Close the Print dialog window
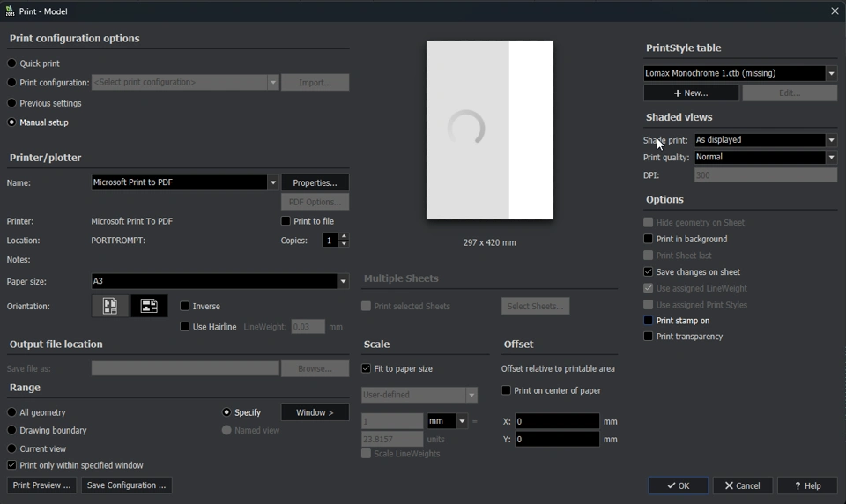Image resolution: width=846 pixels, height=504 pixels. [835, 11]
